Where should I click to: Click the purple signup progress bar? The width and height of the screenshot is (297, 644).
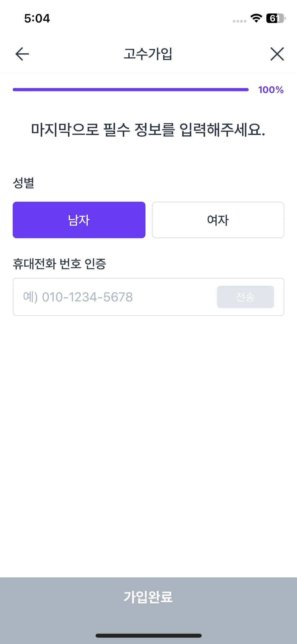131,90
